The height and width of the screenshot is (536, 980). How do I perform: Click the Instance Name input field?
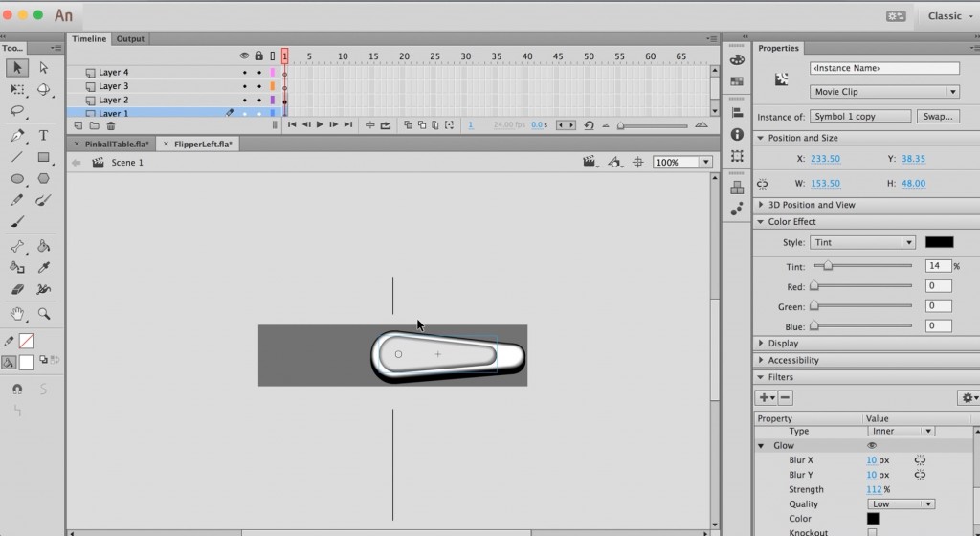[883, 68]
